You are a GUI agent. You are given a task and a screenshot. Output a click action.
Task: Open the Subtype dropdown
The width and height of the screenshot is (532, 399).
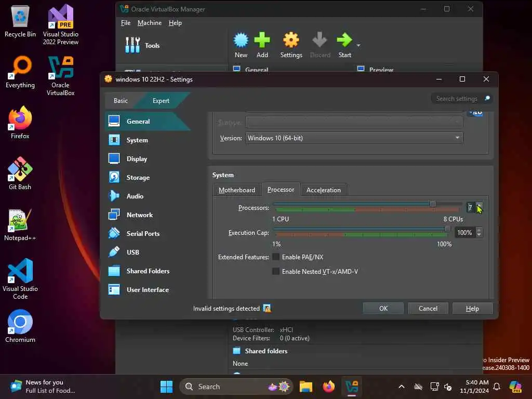(354, 122)
